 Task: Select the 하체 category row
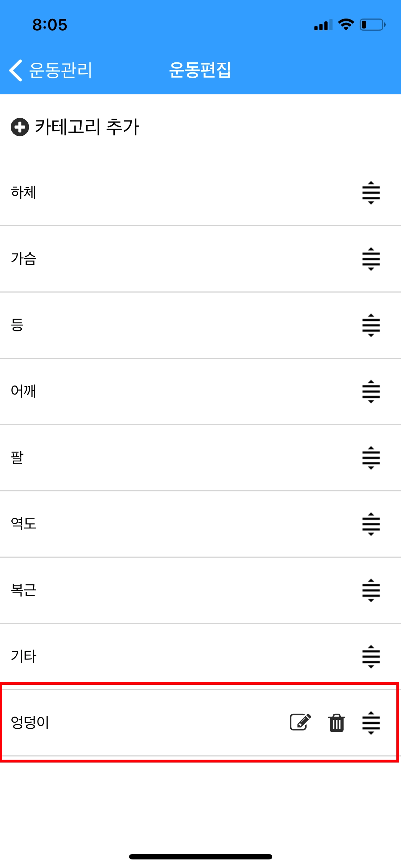(200, 193)
